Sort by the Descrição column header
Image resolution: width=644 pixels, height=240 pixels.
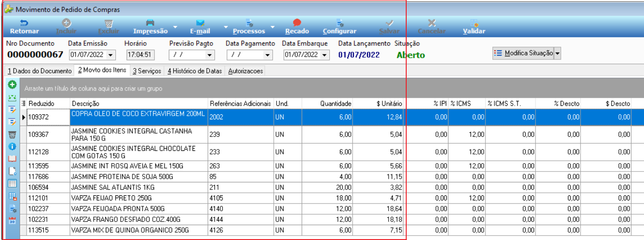[139, 104]
